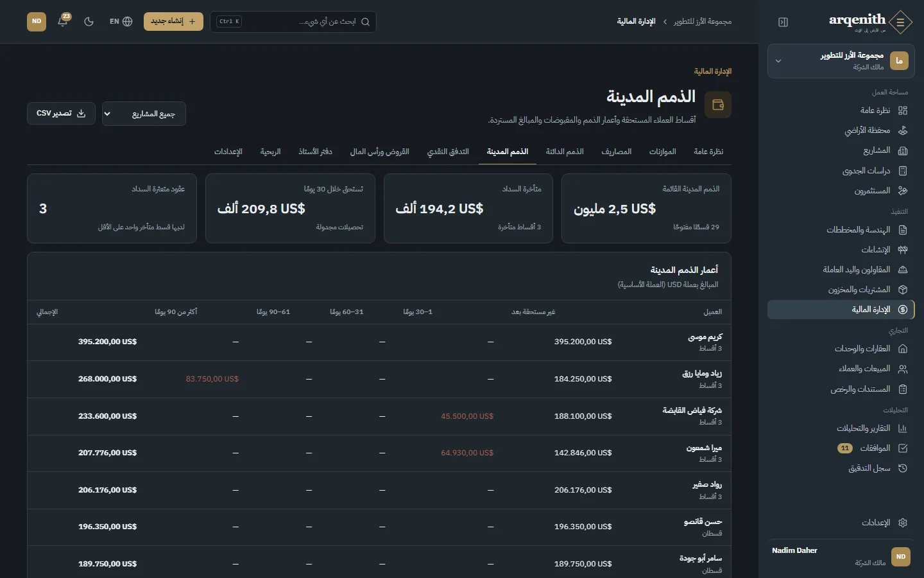
Task: Click the مجموعة الأرز للتطوير breadcrumb link
Action: tap(703, 22)
